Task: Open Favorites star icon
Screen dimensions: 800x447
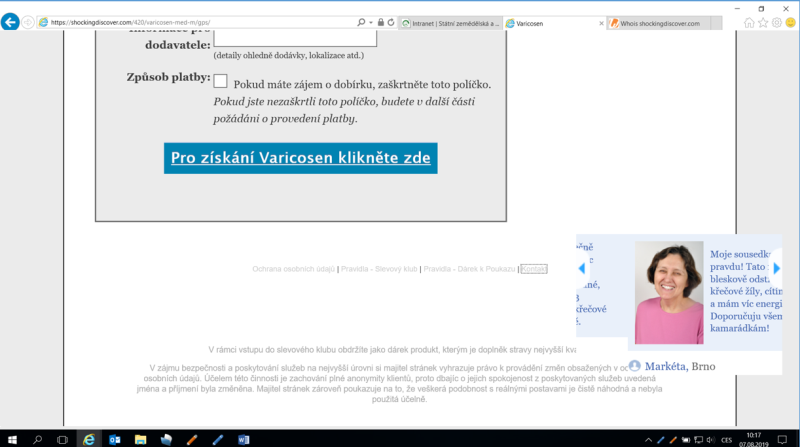Action: (763, 22)
